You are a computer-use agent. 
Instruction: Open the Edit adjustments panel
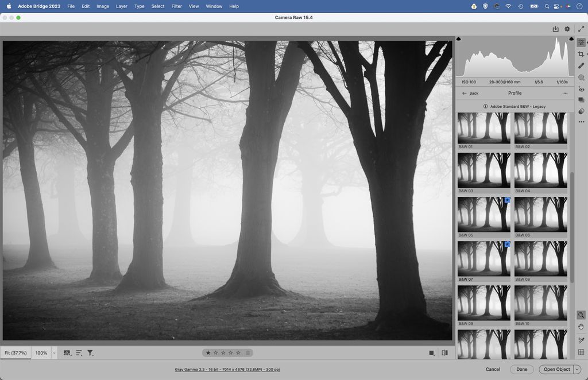(x=581, y=42)
